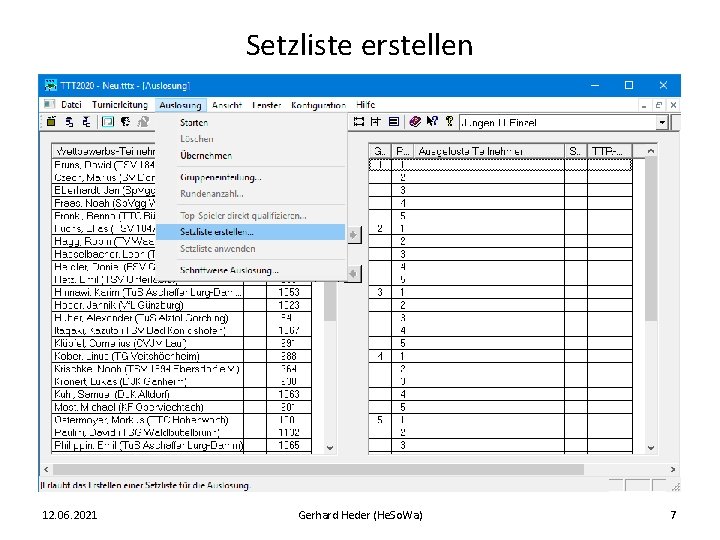Click the TTR-... column header
This screenshot has height=540, width=720.
(609, 151)
